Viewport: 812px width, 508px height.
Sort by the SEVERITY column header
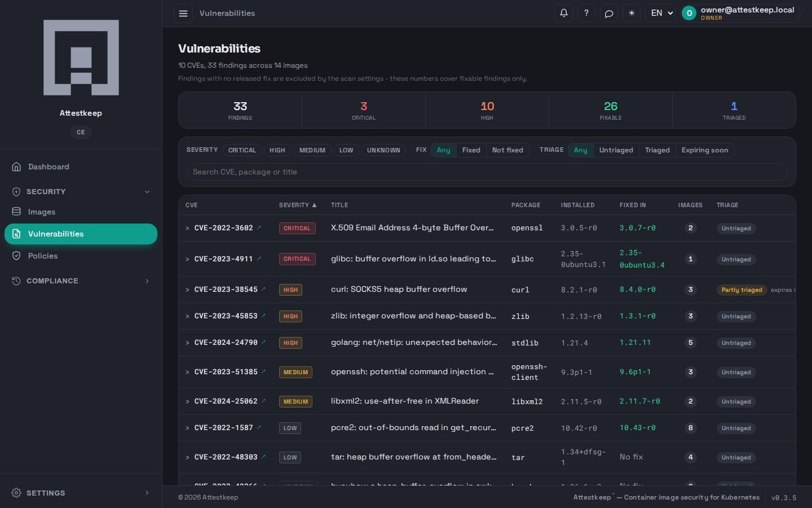298,205
